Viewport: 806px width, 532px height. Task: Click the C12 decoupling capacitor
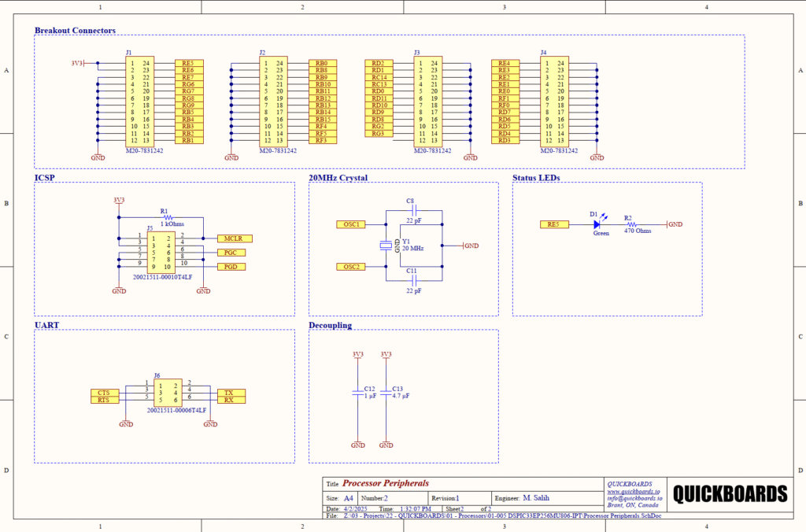point(358,393)
